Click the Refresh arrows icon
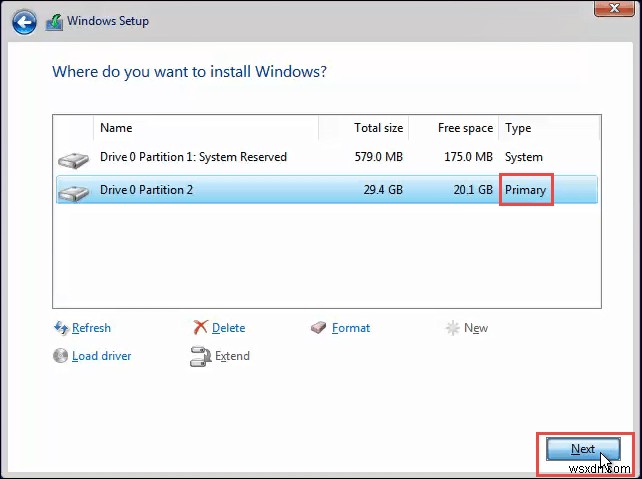Screen dimensions: 642x479 [x=61, y=328]
